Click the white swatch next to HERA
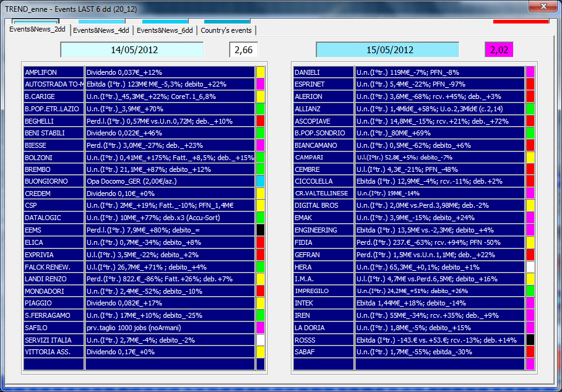Image resolution: width=562 pixels, height=392 pixels. coord(530,266)
